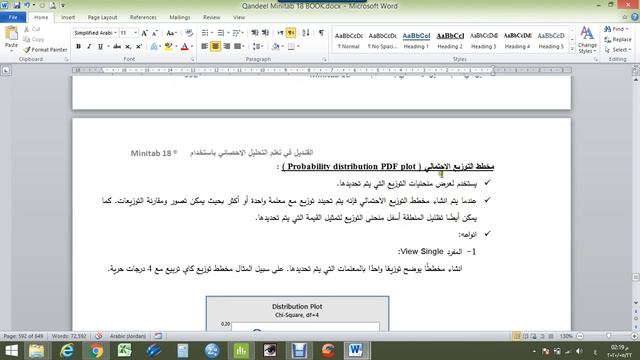Switch to the Mailings tab
This screenshot has width=640, height=360.
click(x=180, y=17)
